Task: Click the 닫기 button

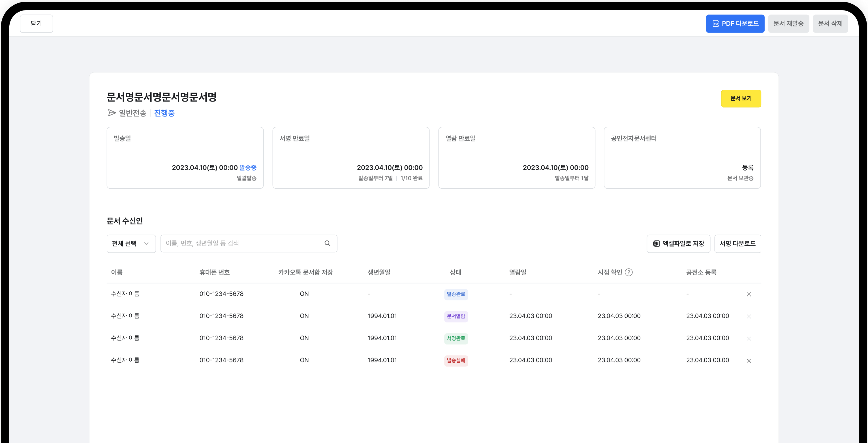Action: pyautogui.click(x=37, y=23)
